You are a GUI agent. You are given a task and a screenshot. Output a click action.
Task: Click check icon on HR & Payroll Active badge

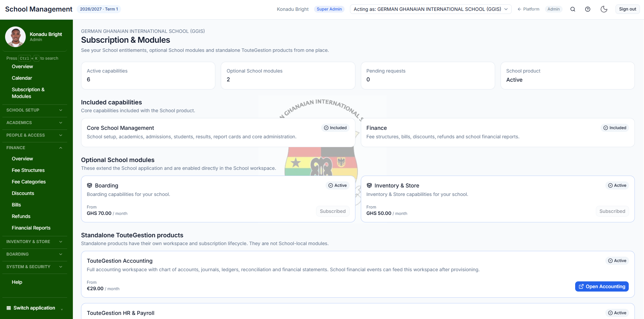tap(610, 313)
